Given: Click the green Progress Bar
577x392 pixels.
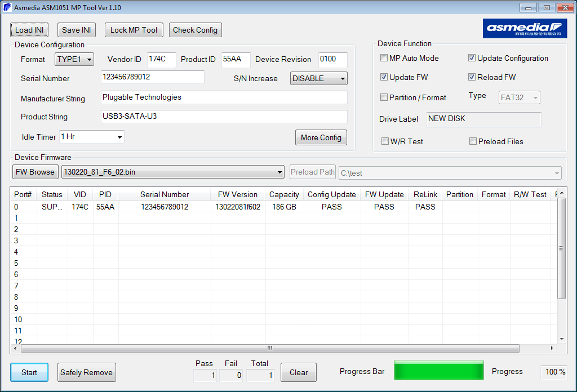Looking at the screenshot, I should [438, 370].
